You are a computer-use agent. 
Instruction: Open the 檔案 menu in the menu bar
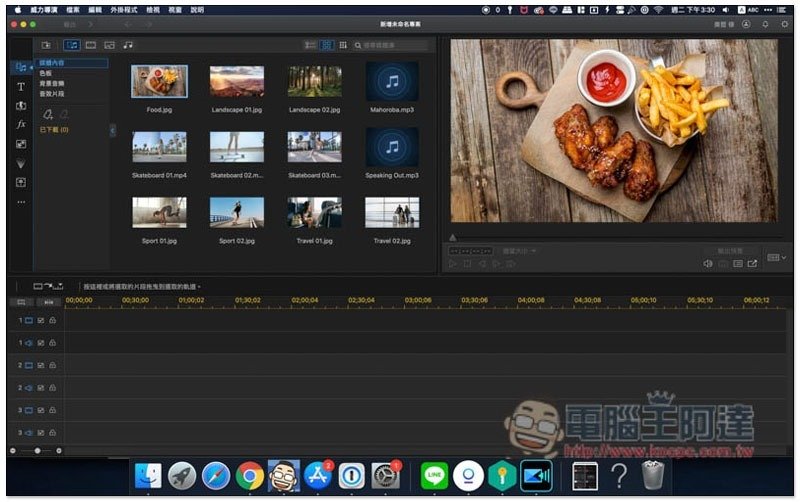pyautogui.click(x=73, y=8)
